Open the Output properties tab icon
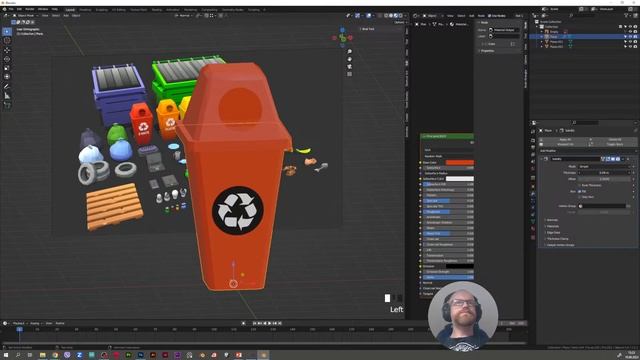Viewport: 640px width, 360px height. pos(533,147)
